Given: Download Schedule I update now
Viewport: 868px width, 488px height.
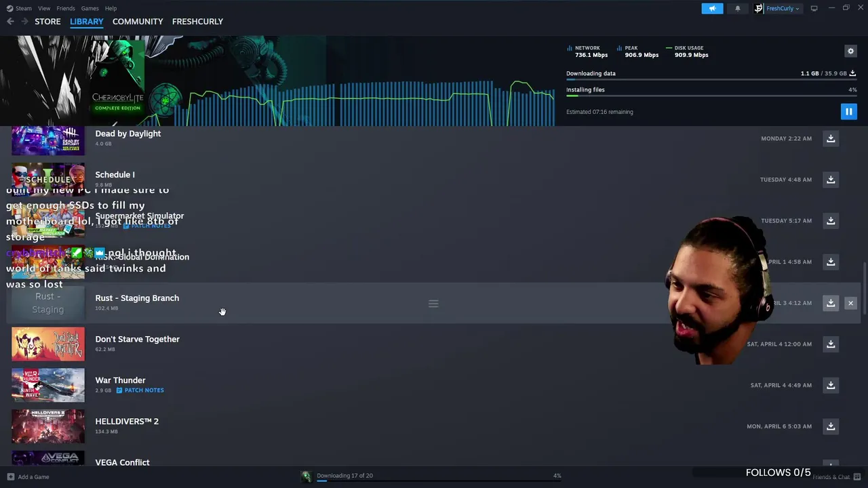Looking at the screenshot, I should click(831, 180).
